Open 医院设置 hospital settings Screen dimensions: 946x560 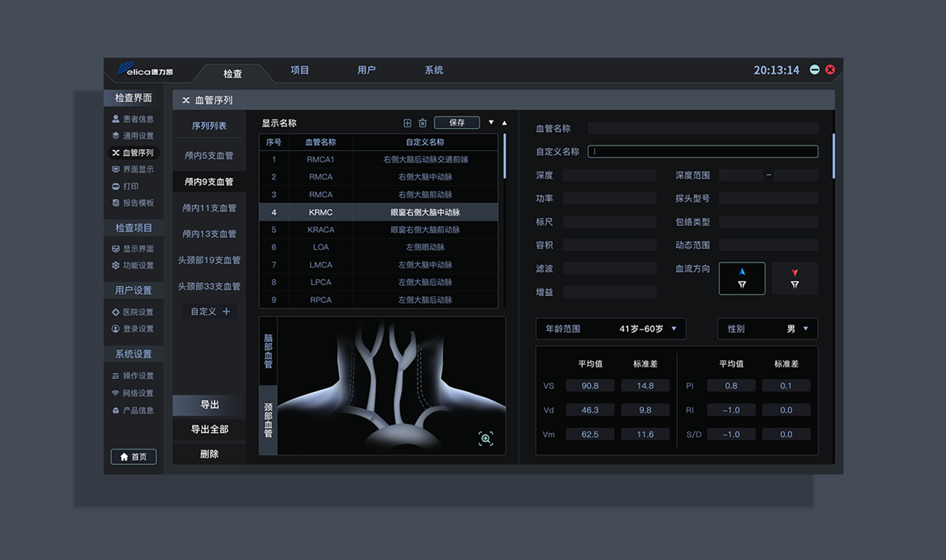132,312
